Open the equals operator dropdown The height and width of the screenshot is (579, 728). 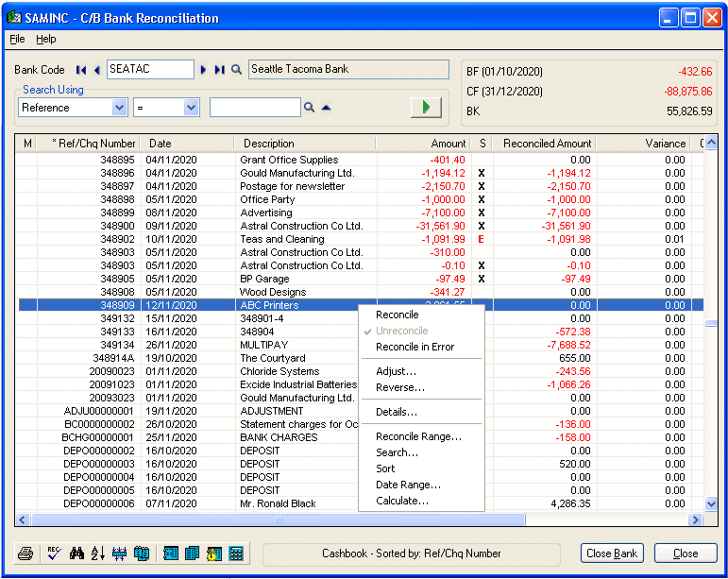point(191,109)
